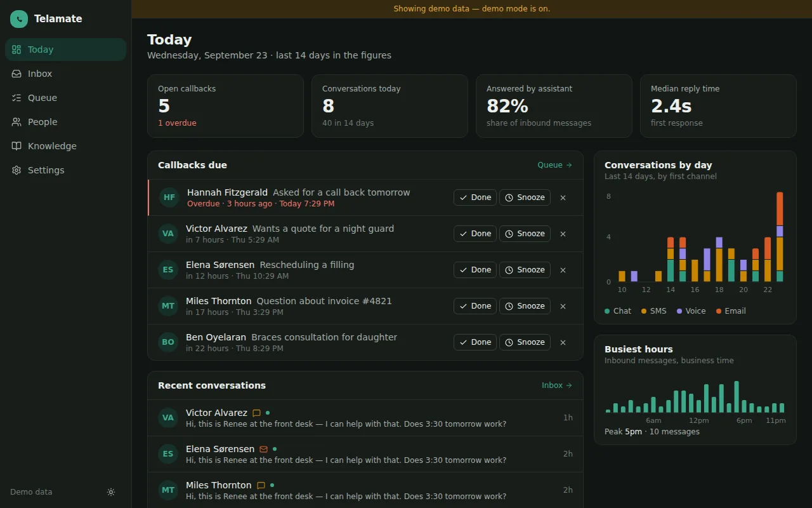Image resolution: width=812 pixels, height=508 pixels.
Task: Snooze Ben Oyelaran's callback
Action: 525,342
